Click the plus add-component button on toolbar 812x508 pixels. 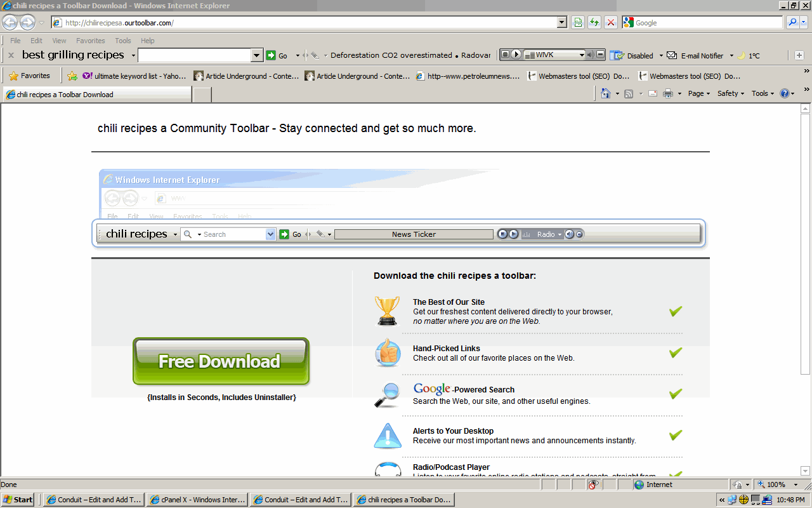pos(799,55)
